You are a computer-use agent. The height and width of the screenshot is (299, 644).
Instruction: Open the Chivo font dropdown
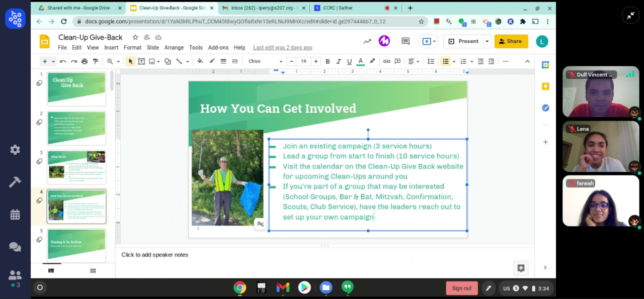(x=265, y=61)
